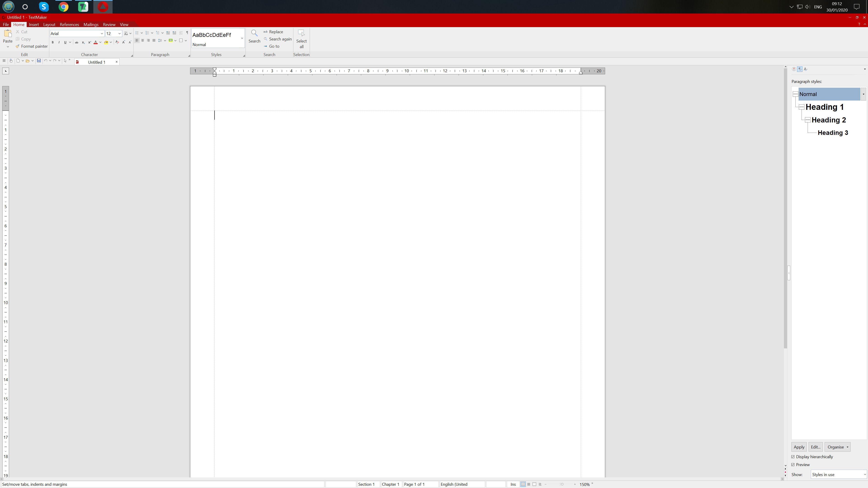Screen dimensions: 868x488
Task: Click the Apply button in styles panel
Action: [799, 447]
